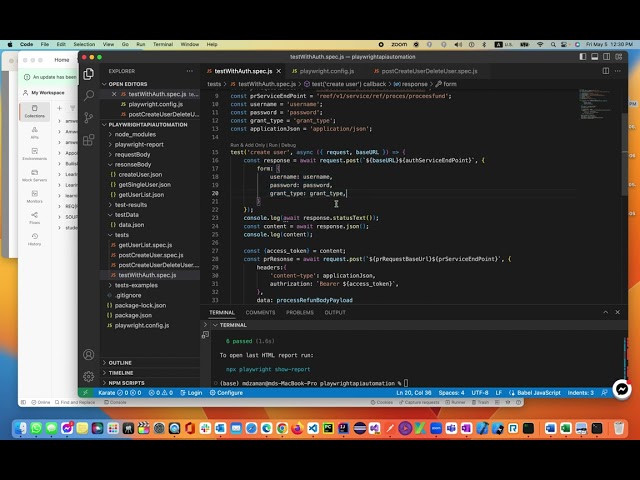Expand the requestBody folder
The width and height of the screenshot is (640, 480).
133,154
